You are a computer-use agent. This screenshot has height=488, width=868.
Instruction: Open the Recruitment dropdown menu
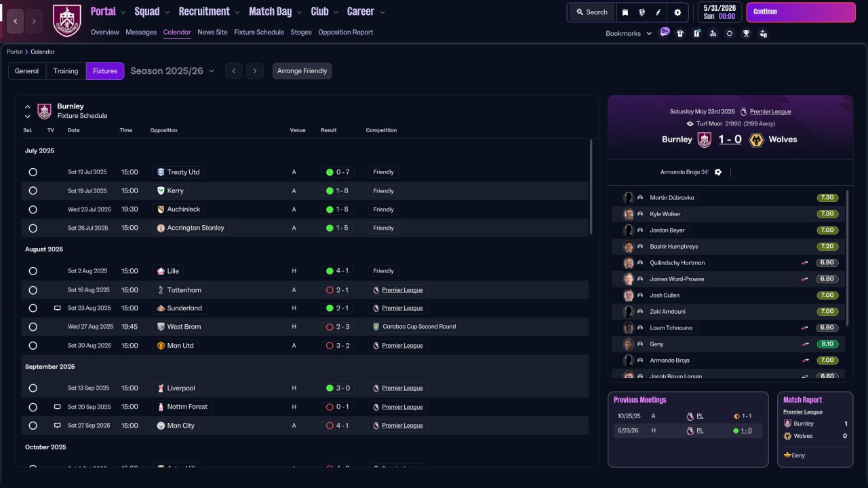coord(209,12)
